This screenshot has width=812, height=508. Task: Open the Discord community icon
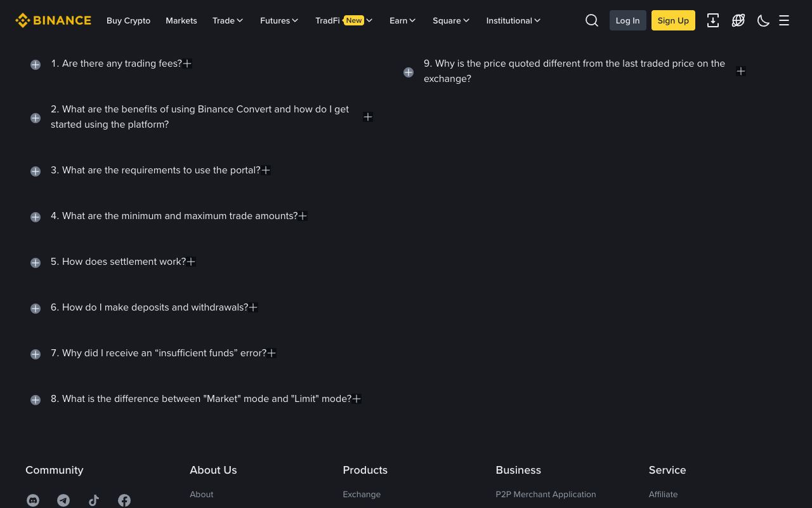[33, 500]
